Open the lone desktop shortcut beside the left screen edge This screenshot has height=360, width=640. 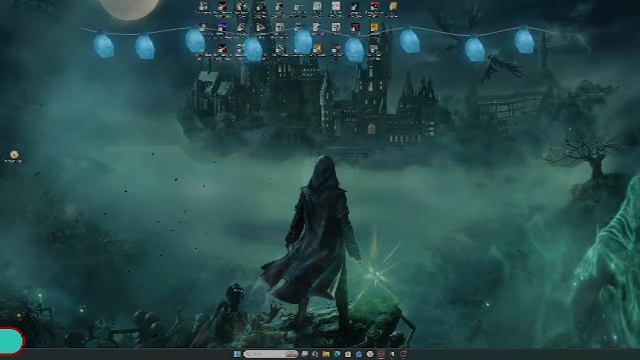click(x=14, y=156)
